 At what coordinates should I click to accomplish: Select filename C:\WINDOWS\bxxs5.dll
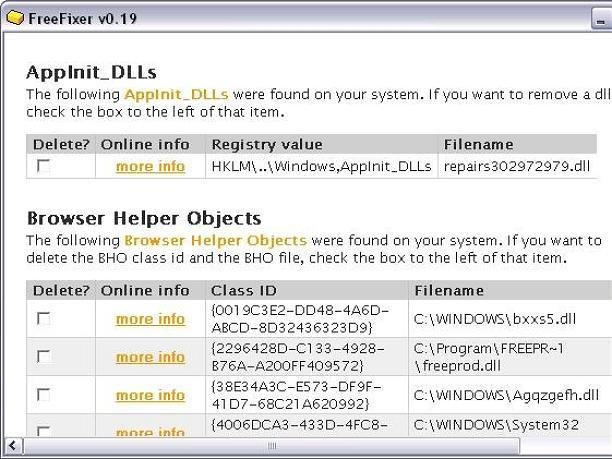495,319
